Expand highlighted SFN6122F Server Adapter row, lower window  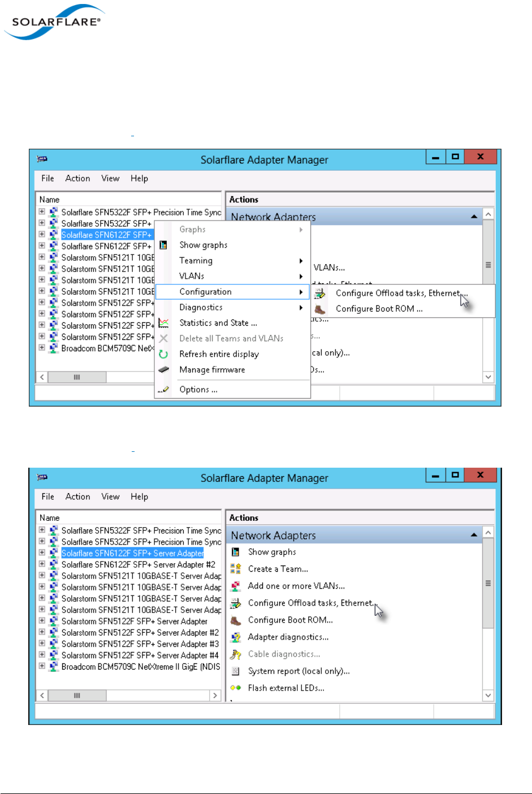pos(42,553)
